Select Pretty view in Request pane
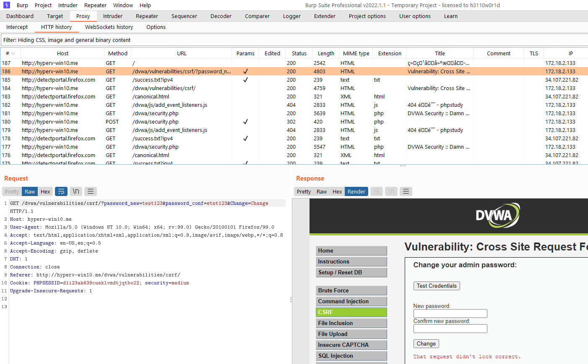This screenshot has height=364, width=588. (12, 191)
